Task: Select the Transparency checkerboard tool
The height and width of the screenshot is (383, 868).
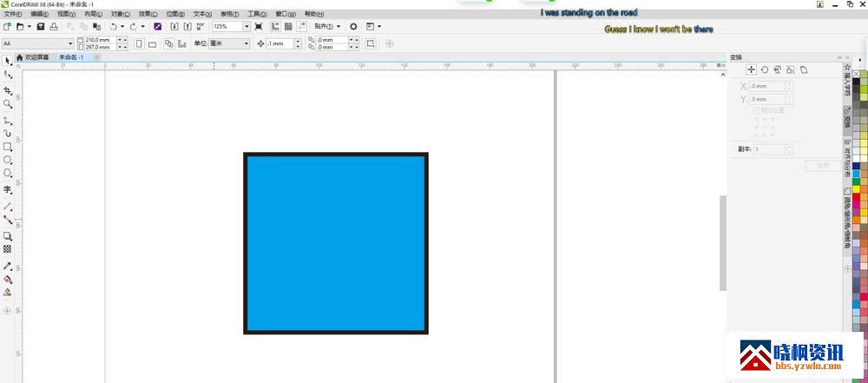Action: click(x=7, y=249)
